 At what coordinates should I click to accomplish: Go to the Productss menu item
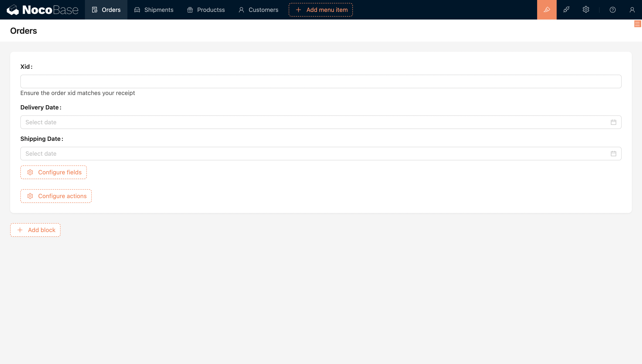tap(206, 10)
